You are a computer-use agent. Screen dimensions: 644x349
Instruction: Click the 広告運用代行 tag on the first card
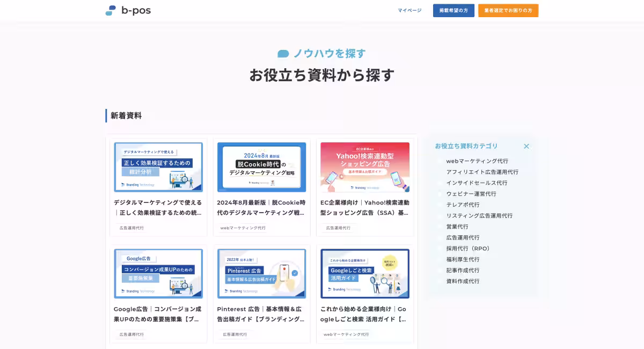pos(130,228)
